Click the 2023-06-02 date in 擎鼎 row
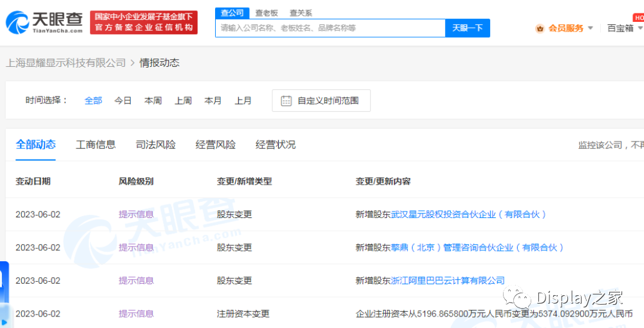 (38, 248)
